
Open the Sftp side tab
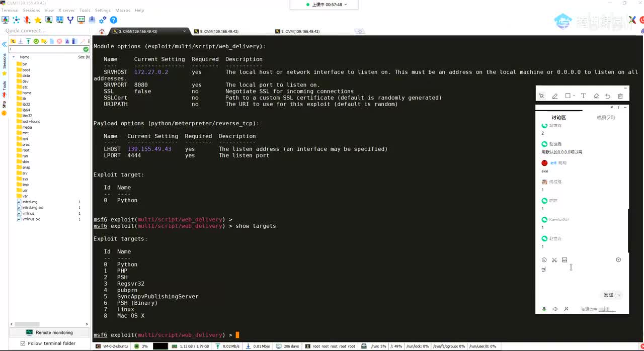click(x=4, y=105)
